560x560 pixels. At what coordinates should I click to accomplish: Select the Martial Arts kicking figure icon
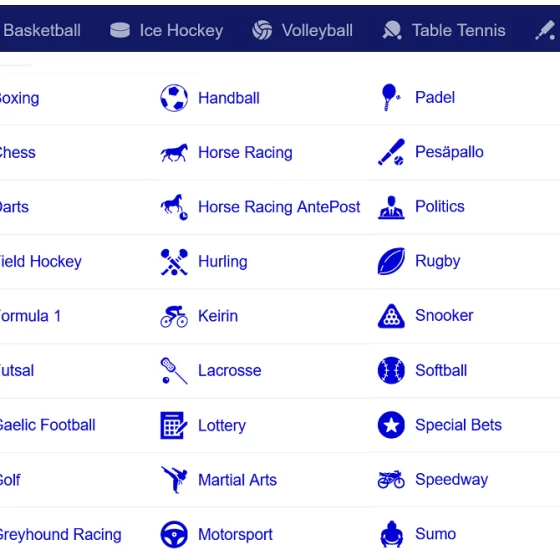tap(174, 480)
